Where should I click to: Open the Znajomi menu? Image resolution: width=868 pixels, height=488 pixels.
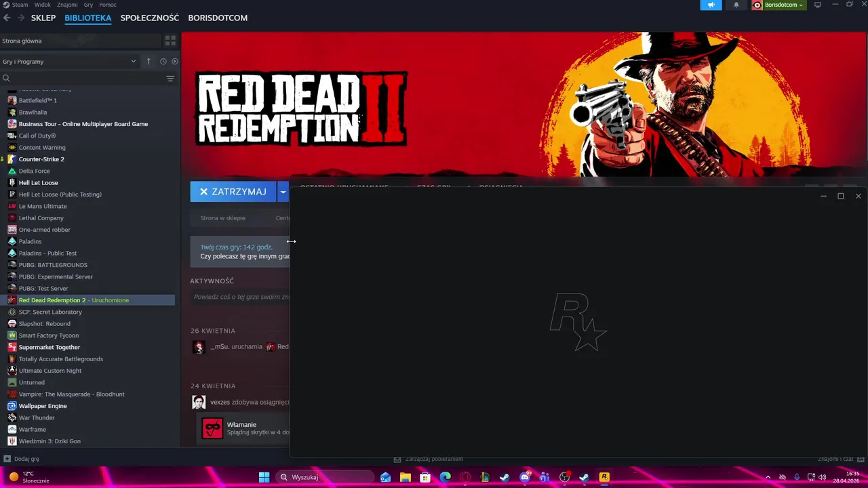coord(67,5)
